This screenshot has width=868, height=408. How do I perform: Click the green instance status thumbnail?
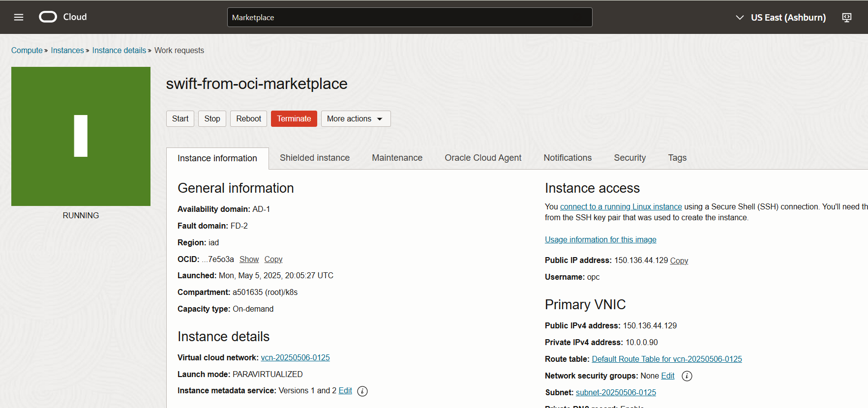tap(81, 136)
